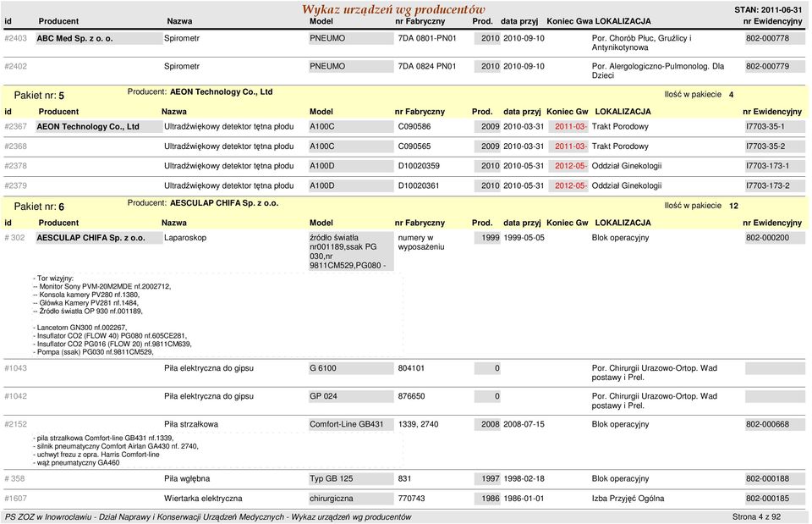
Task: Click note line 'Lancetom GN300 nf.002267'
Action: tap(80, 328)
